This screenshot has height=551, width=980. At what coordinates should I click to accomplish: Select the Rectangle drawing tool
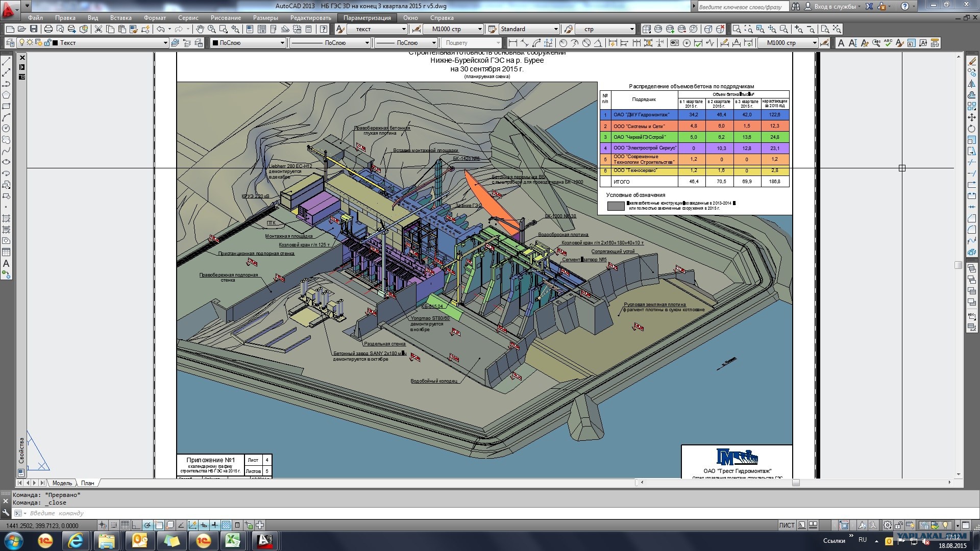(x=6, y=106)
